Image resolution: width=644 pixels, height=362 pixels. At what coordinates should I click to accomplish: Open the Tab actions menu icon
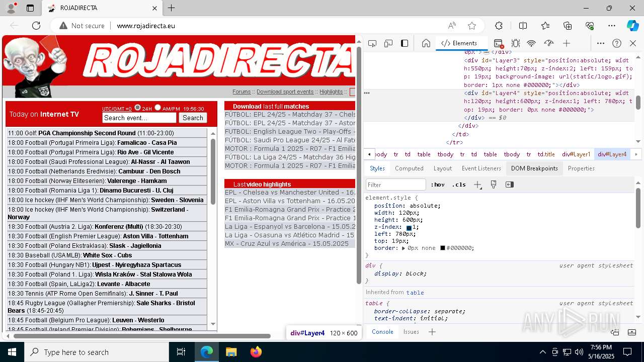(x=30, y=8)
